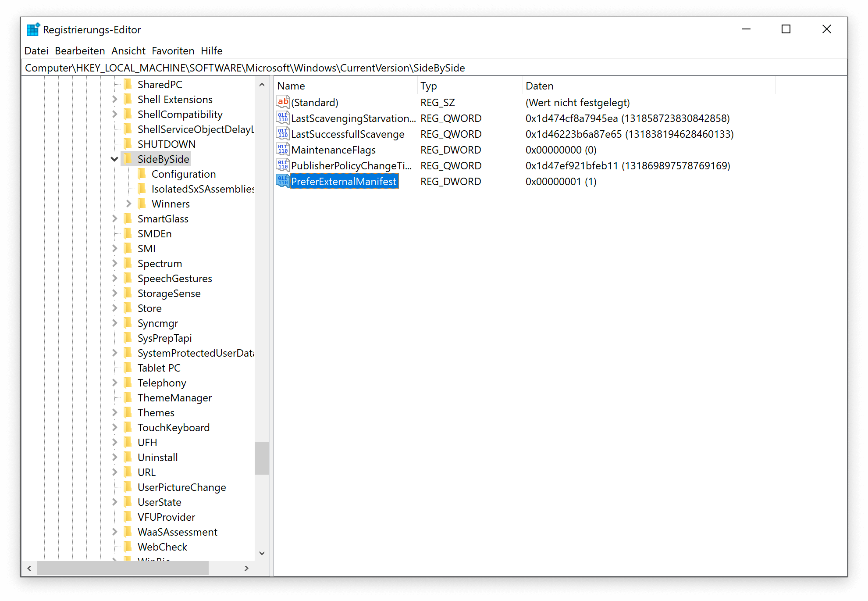This screenshot has width=868, height=601.
Task: Click the QWORD icon beside LastScavengingStarvation
Action: coord(282,118)
